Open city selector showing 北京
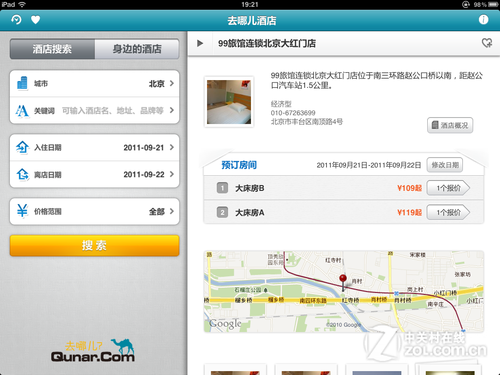The height and width of the screenshot is (375, 500). 95,83
